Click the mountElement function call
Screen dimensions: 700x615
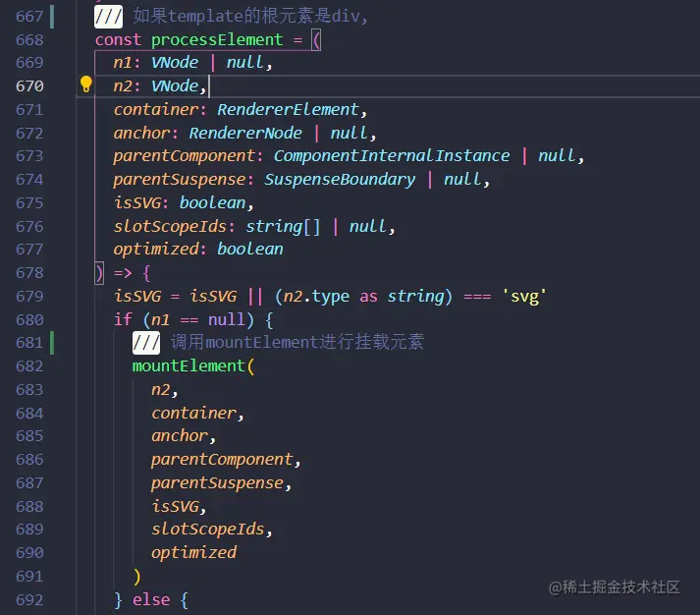(188, 365)
